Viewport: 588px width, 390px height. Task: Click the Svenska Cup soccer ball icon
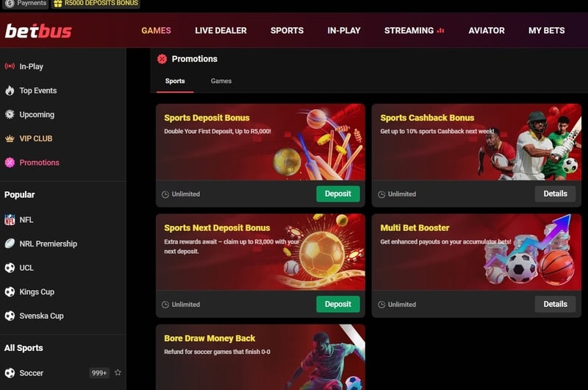tap(10, 316)
